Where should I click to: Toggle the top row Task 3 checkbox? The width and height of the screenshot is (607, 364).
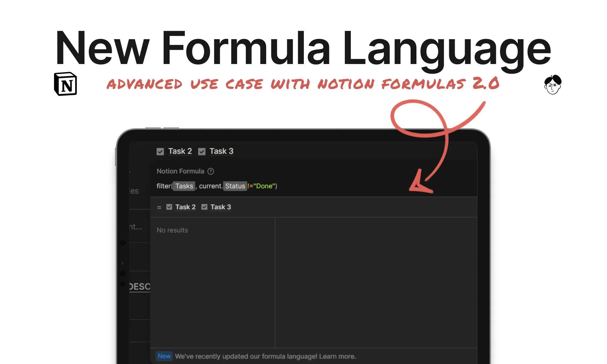point(202,151)
